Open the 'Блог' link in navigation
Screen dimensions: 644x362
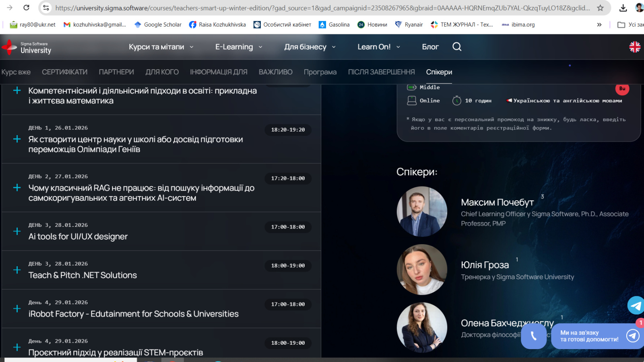[x=430, y=47]
